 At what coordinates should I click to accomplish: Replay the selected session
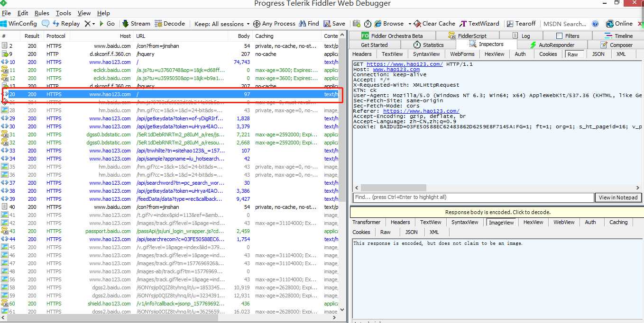[66, 23]
